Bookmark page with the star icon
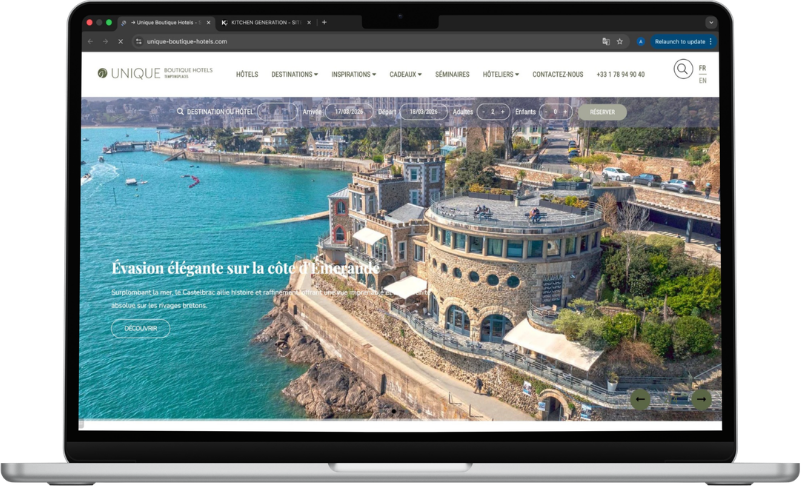The image size is (802, 487). pos(620,41)
